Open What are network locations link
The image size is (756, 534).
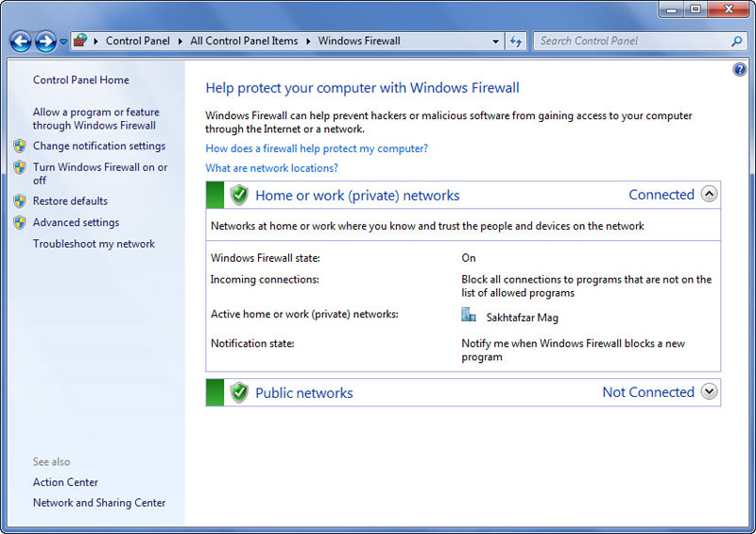click(271, 168)
